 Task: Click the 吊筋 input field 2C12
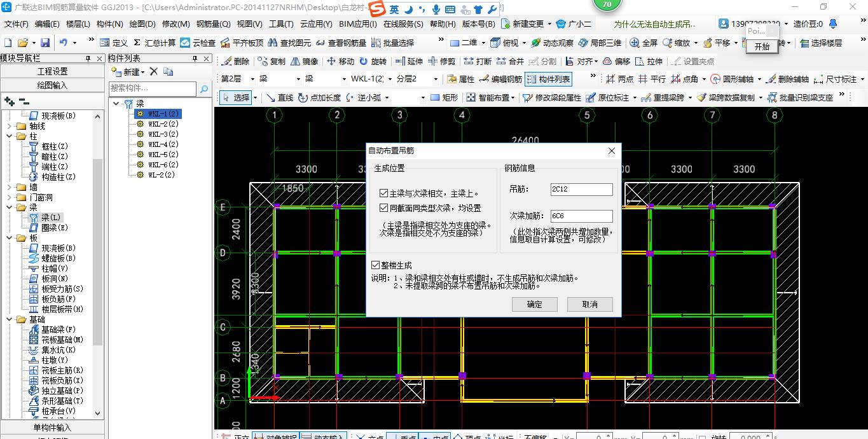pyautogui.click(x=582, y=190)
